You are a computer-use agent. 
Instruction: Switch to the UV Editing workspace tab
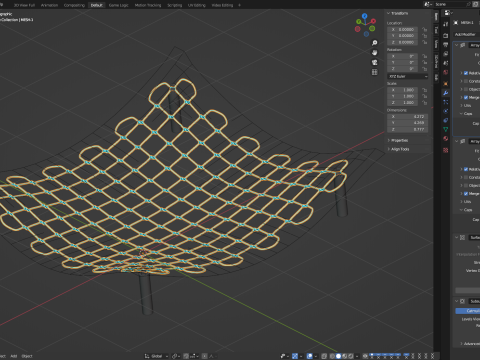coord(197,5)
